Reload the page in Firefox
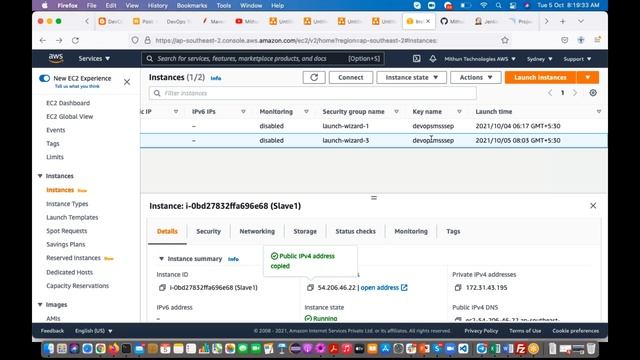The height and width of the screenshot is (360, 640). [75, 40]
